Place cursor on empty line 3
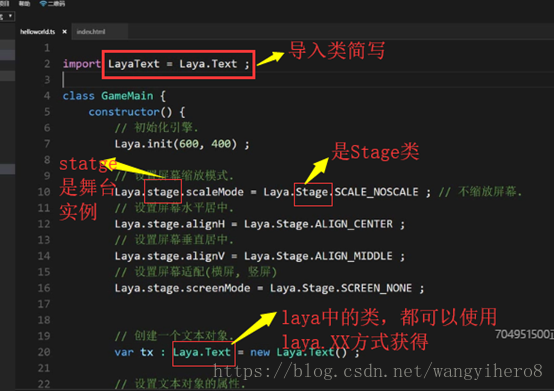Image resolution: width=554 pixels, height=391 pixels. tap(307, 80)
